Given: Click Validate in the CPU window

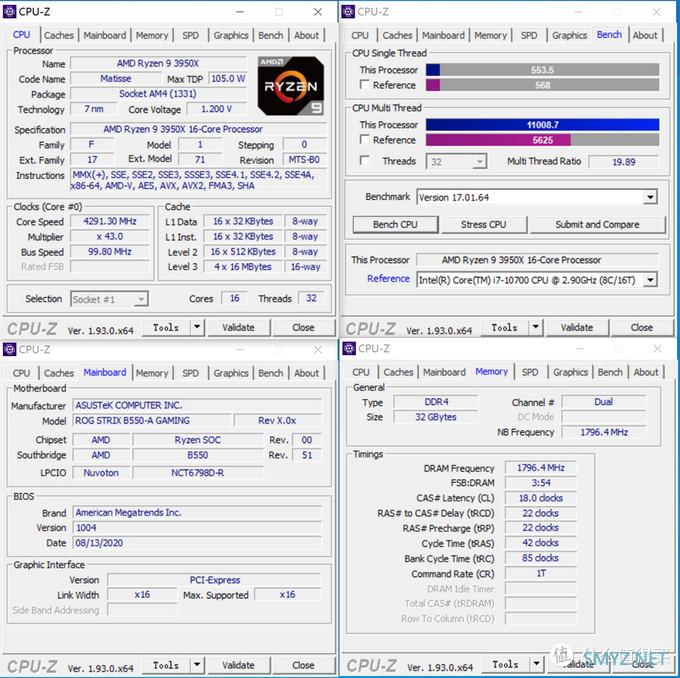Looking at the screenshot, I should click(x=239, y=328).
